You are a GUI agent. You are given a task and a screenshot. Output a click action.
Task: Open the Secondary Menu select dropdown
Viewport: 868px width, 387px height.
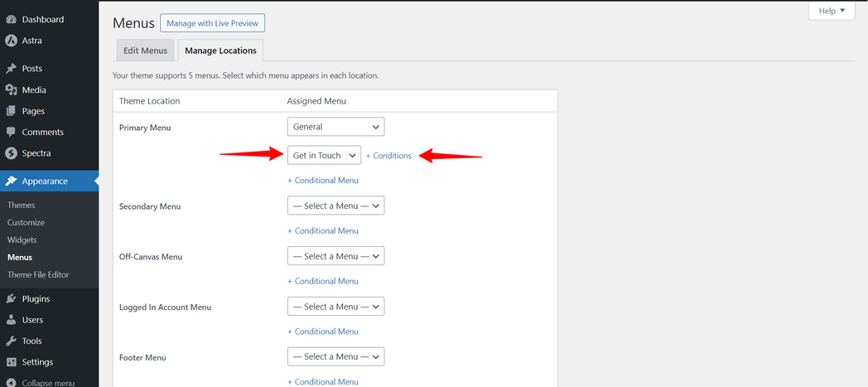coord(335,206)
